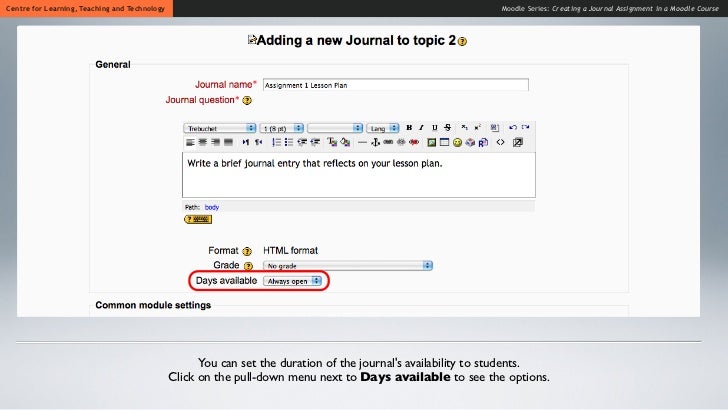Image resolution: width=728 pixels, height=410 pixels.
Task: Set right-to-left text direction
Action: tap(259, 142)
